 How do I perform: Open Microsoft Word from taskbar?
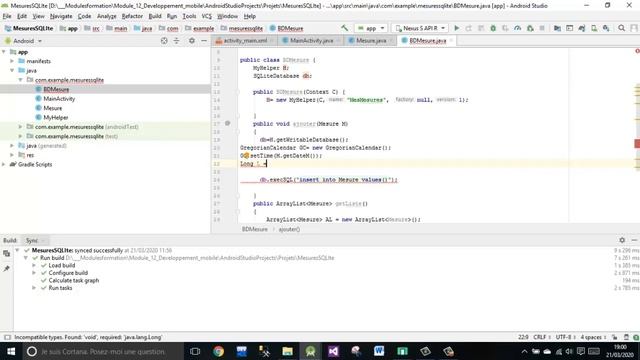point(379,351)
